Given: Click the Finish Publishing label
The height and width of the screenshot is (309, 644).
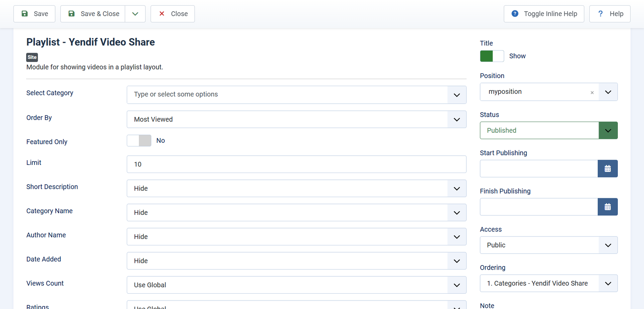Looking at the screenshot, I should (x=505, y=191).
